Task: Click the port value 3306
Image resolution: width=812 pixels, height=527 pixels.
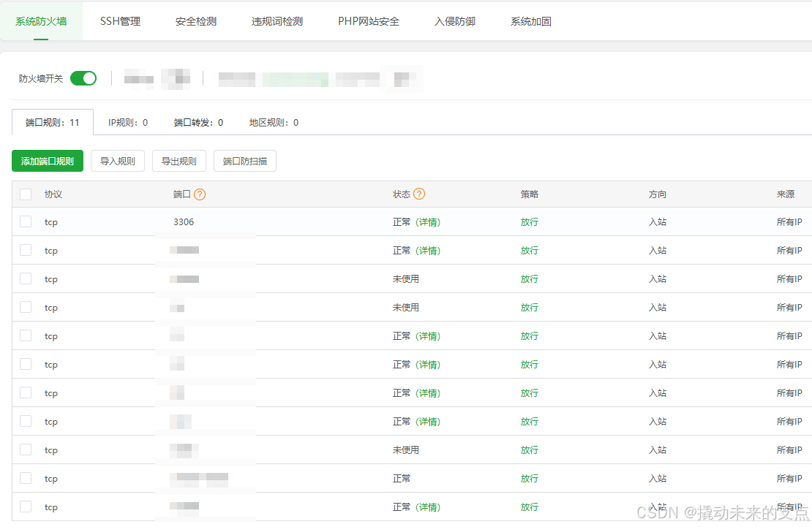Action: [184, 222]
